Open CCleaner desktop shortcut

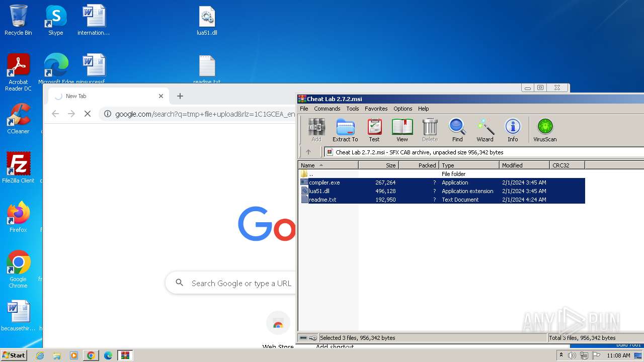18,119
